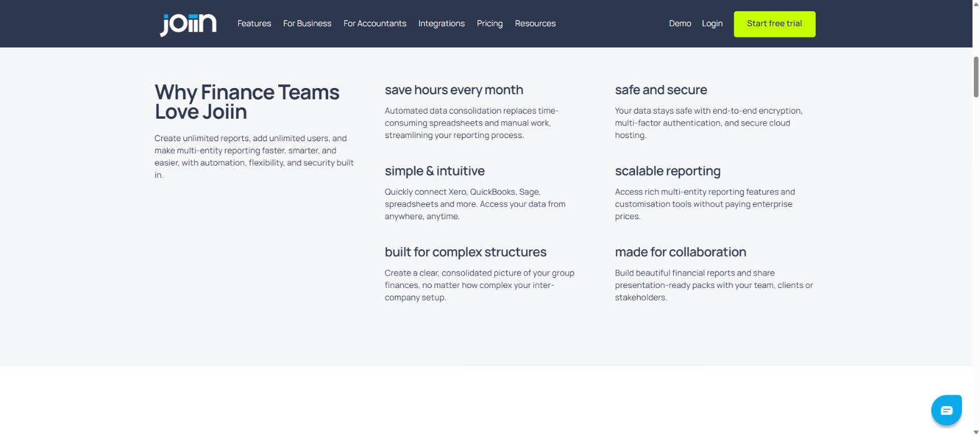Click the Joiin logo

point(188,25)
